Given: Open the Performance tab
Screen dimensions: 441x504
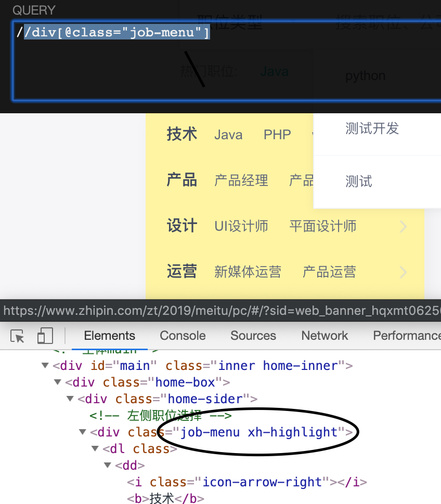Looking at the screenshot, I should coord(407,336).
